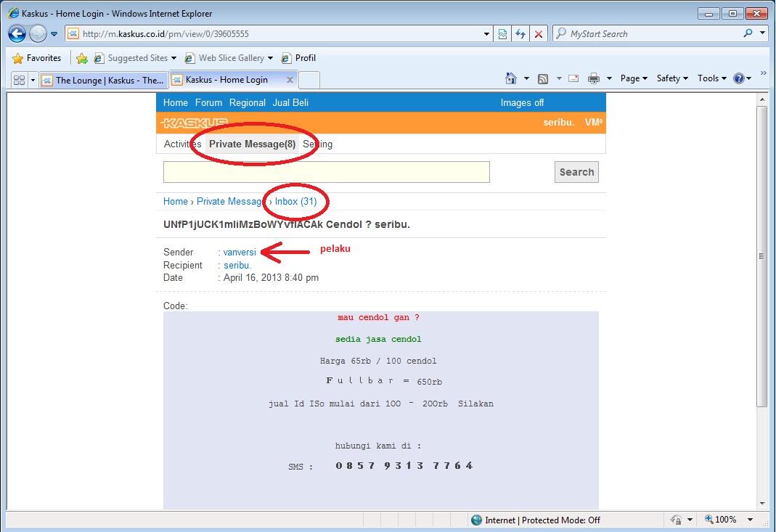This screenshot has height=532, width=776.
Task: Open the Profil favorites link
Action: (x=298, y=58)
